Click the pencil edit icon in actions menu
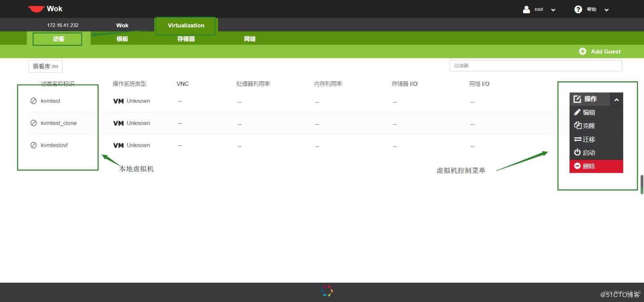 coord(577,112)
